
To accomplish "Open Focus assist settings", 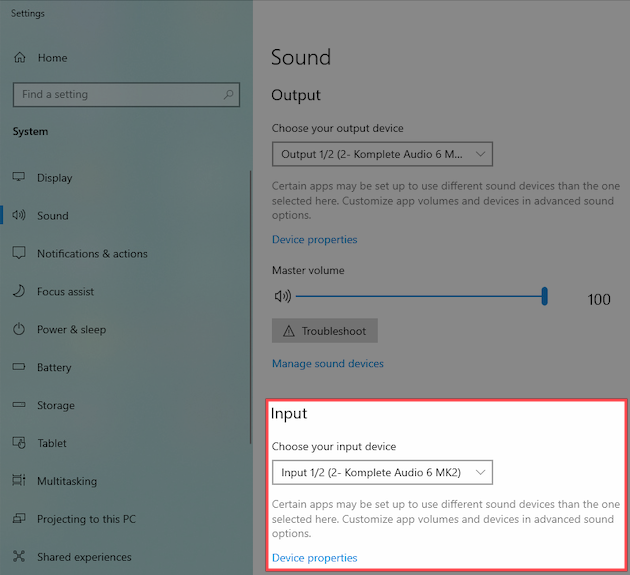I will pos(65,291).
